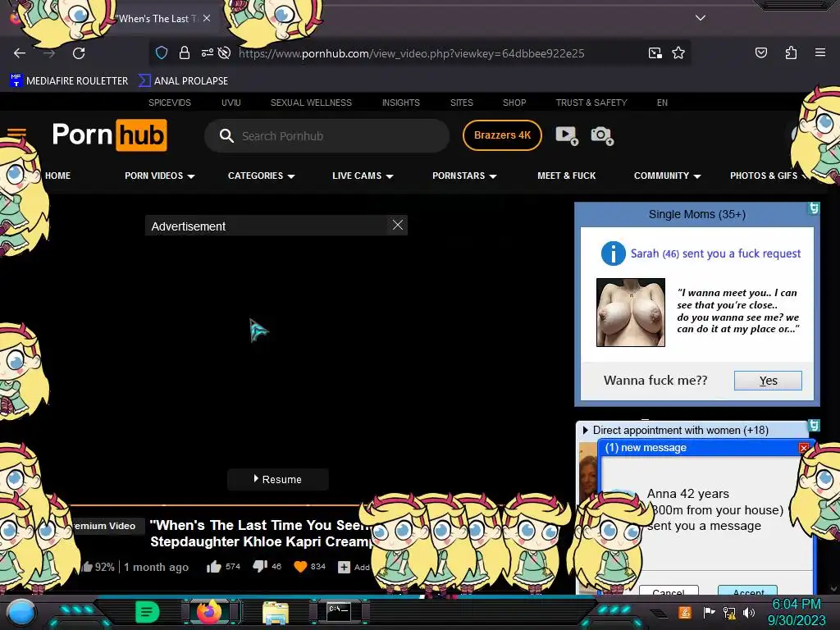Open the Start orb on taskbar
The image size is (840, 630).
point(21,612)
